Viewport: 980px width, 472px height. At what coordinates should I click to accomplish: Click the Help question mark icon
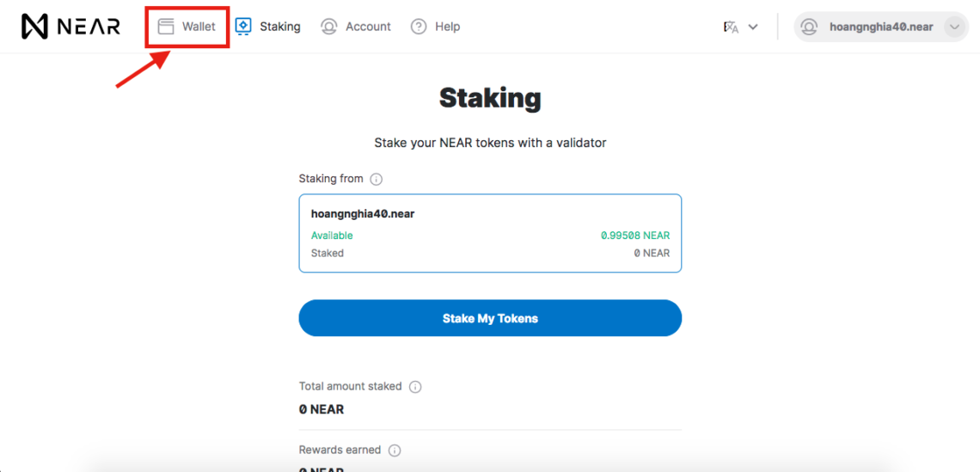419,27
